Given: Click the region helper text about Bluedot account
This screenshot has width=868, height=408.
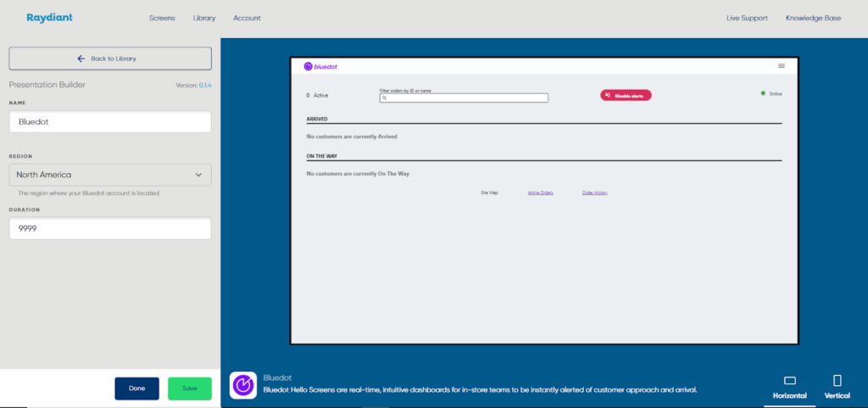Looking at the screenshot, I should [x=89, y=193].
